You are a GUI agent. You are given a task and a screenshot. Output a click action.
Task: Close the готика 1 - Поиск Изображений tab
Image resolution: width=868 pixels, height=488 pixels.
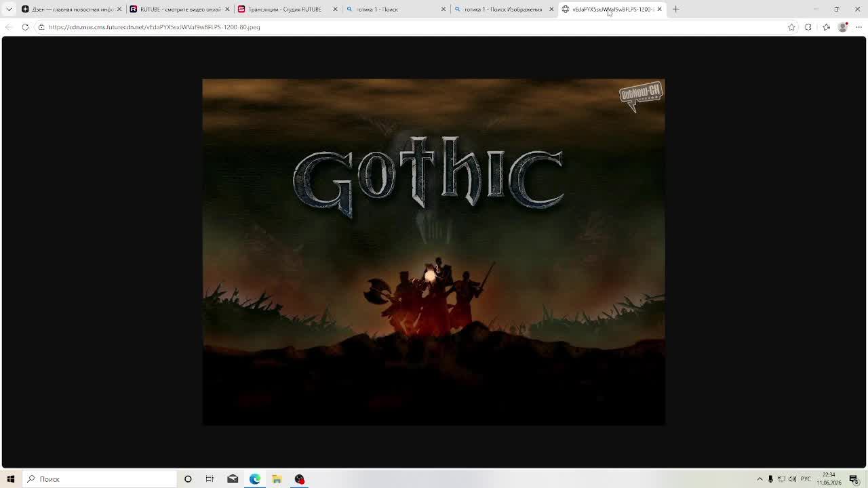551,9
